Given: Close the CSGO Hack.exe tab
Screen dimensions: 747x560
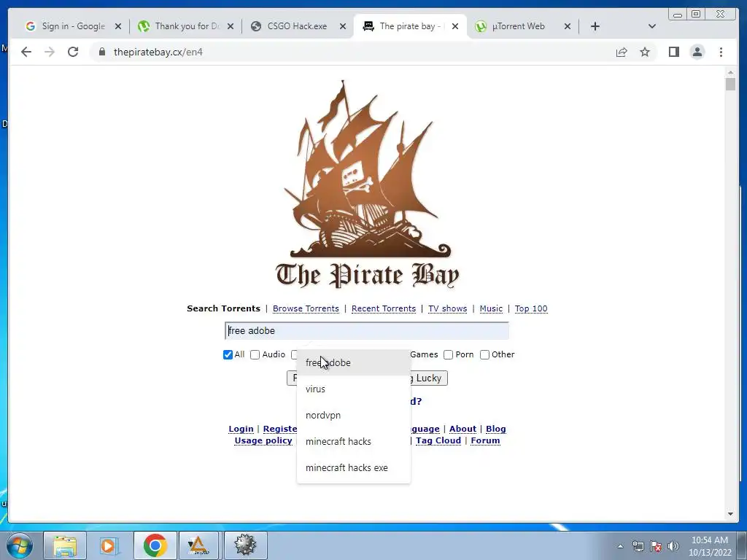Looking at the screenshot, I should [343, 26].
